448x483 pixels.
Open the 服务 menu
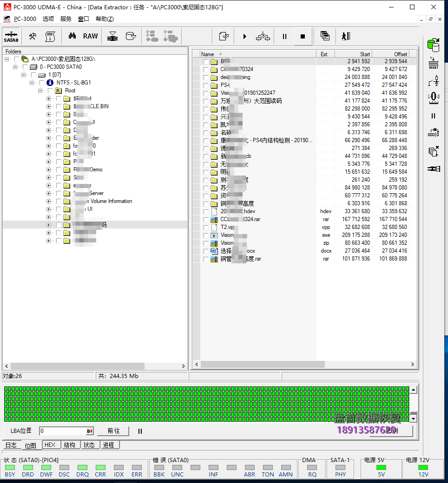coord(66,19)
